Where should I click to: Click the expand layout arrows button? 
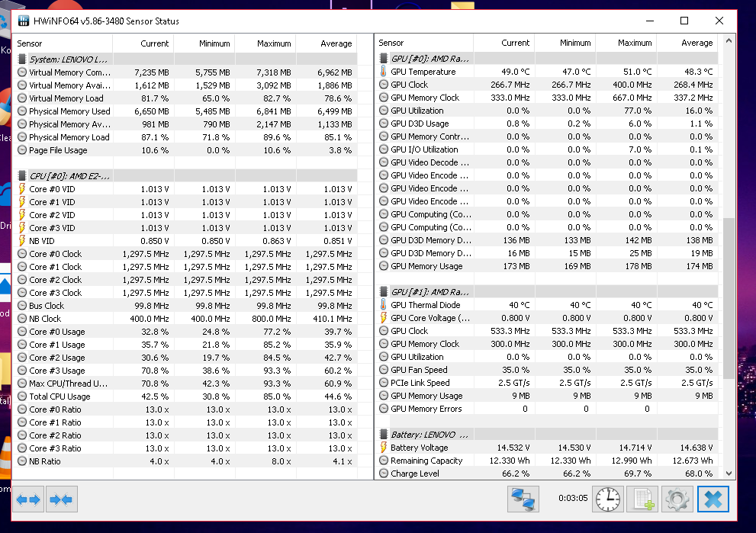(x=28, y=499)
